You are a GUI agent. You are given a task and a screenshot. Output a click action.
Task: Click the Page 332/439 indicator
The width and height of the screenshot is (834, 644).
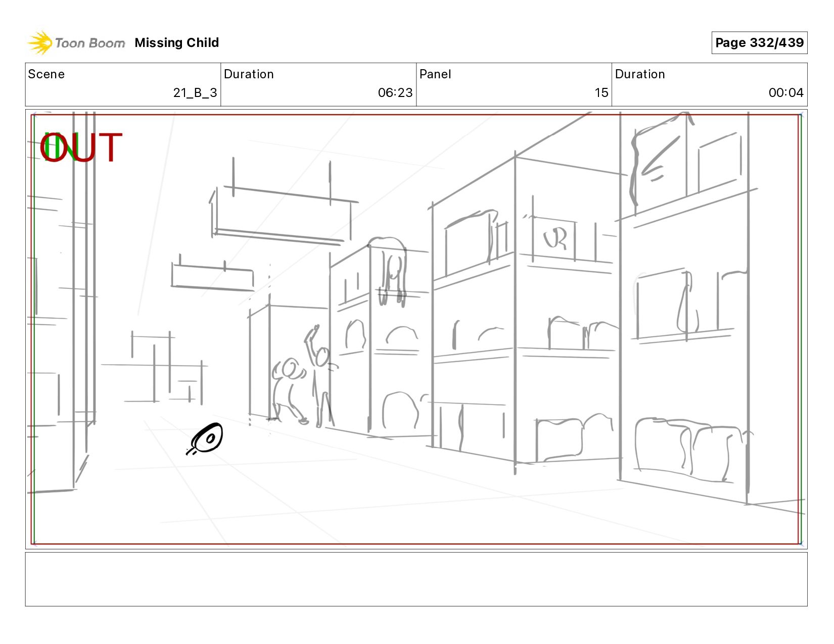coord(759,42)
